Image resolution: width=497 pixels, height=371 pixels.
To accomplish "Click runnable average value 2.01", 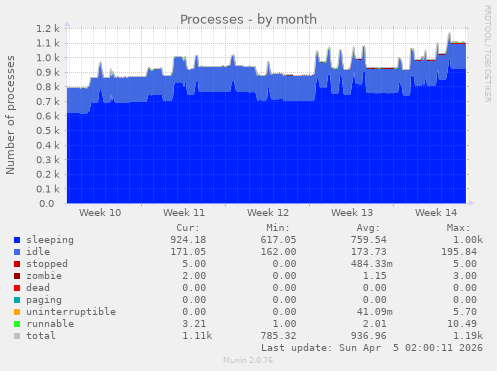I will coord(374,324).
